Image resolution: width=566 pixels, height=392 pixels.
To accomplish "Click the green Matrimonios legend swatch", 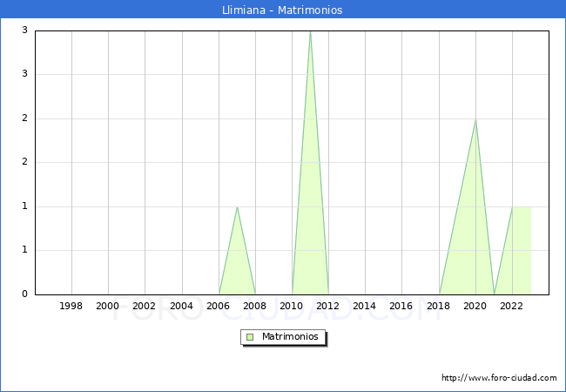I will coord(250,336).
